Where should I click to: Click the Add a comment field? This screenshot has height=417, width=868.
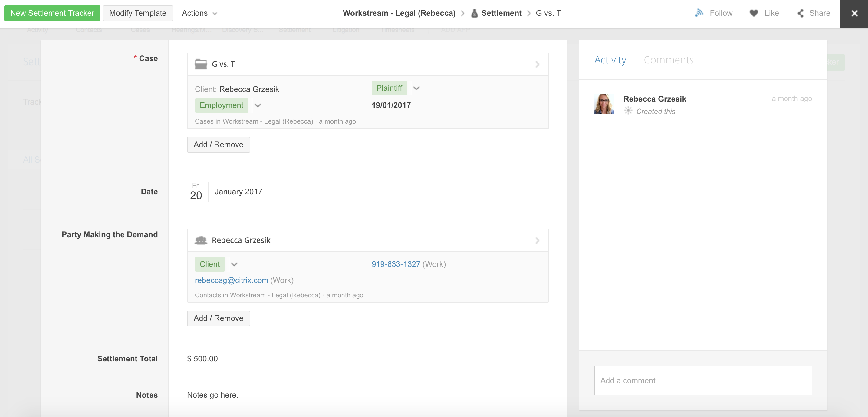[x=703, y=380]
